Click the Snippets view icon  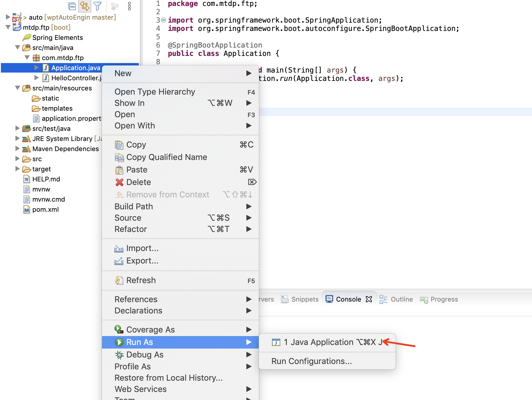tap(285, 299)
